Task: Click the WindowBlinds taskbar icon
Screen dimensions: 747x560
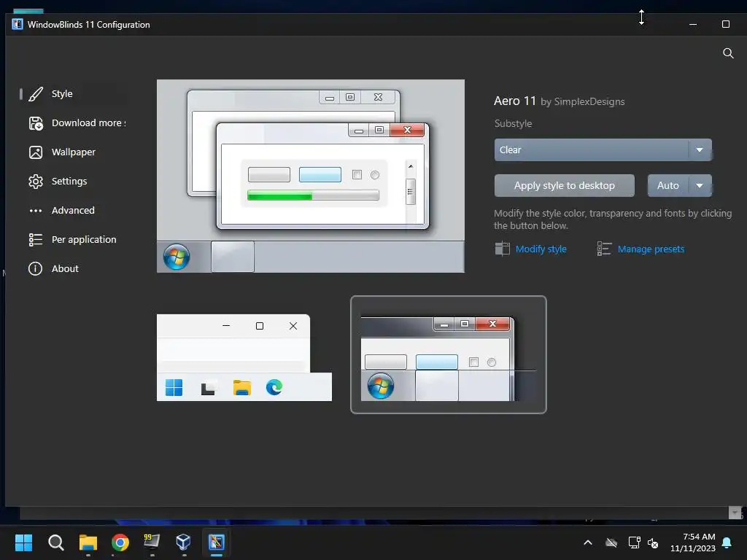Action: (216, 542)
